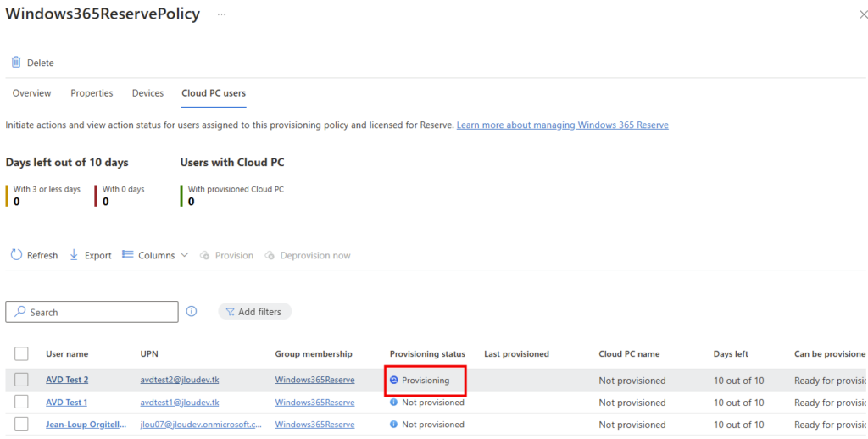Viewport: 868px width, 439px height.
Task: Click the Add filters button
Action: 254,312
